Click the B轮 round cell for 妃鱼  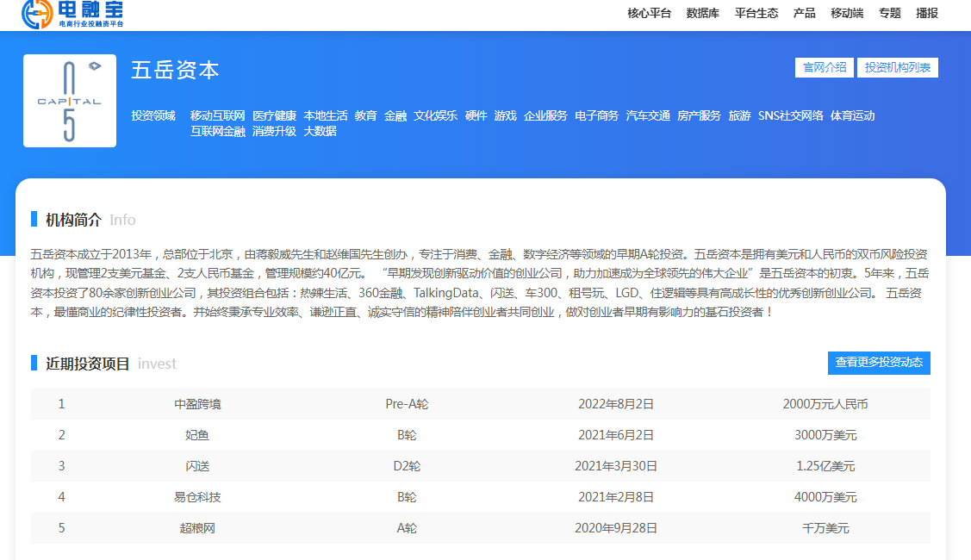407,435
